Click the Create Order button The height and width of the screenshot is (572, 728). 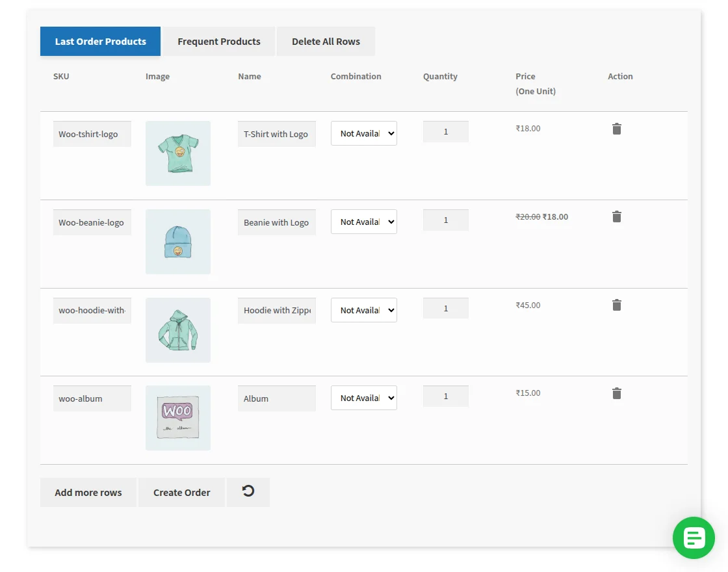[181, 492]
